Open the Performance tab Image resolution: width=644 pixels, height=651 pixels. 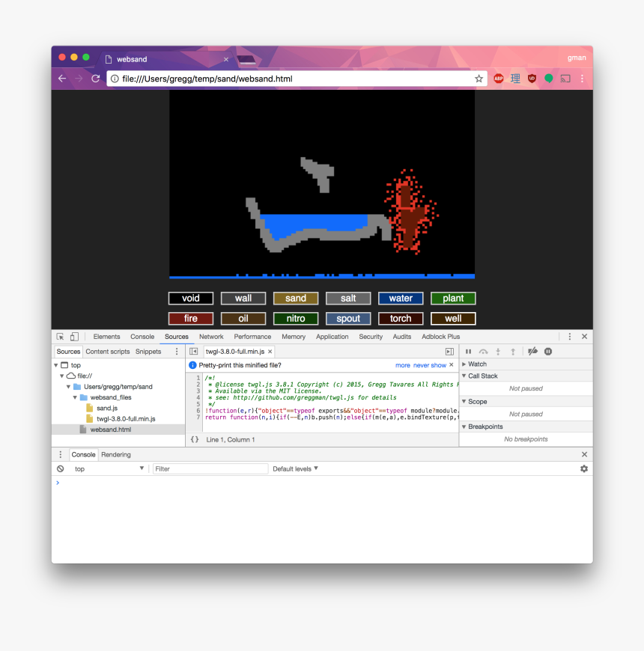click(x=252, y=337)
